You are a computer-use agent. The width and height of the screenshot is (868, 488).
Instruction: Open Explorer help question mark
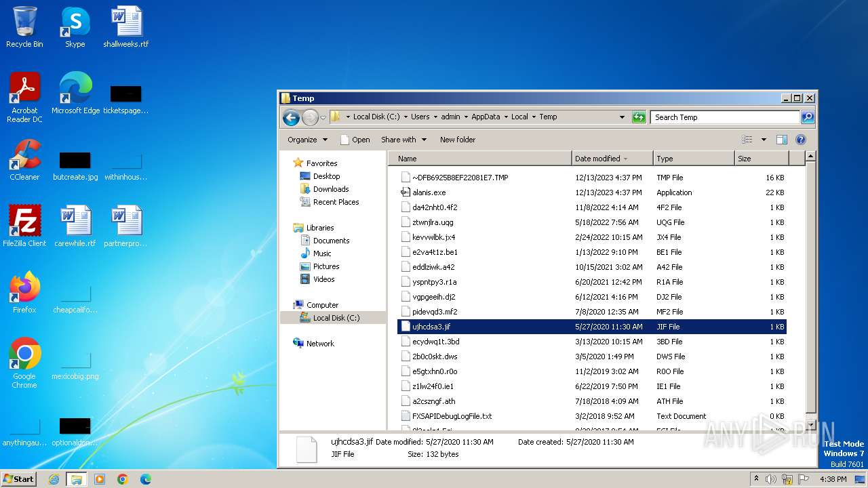pos(800,140)
